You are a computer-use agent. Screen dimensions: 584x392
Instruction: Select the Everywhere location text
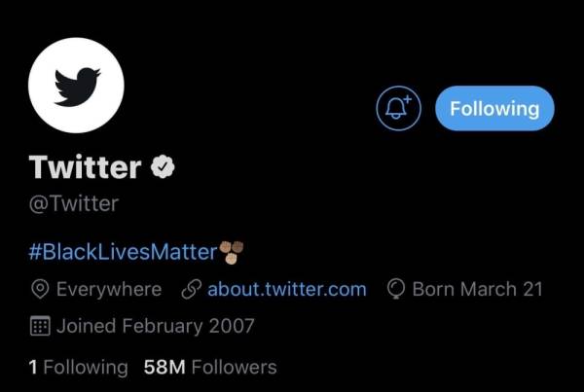click(109, 289)
